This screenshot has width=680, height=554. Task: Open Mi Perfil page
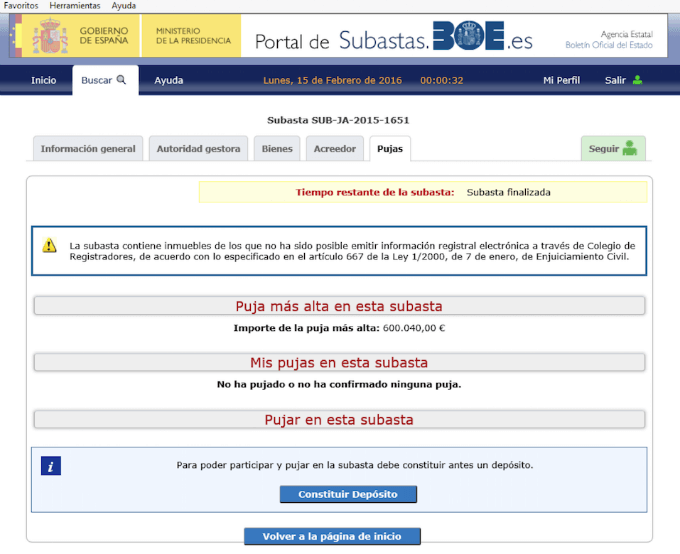[562, 80]
